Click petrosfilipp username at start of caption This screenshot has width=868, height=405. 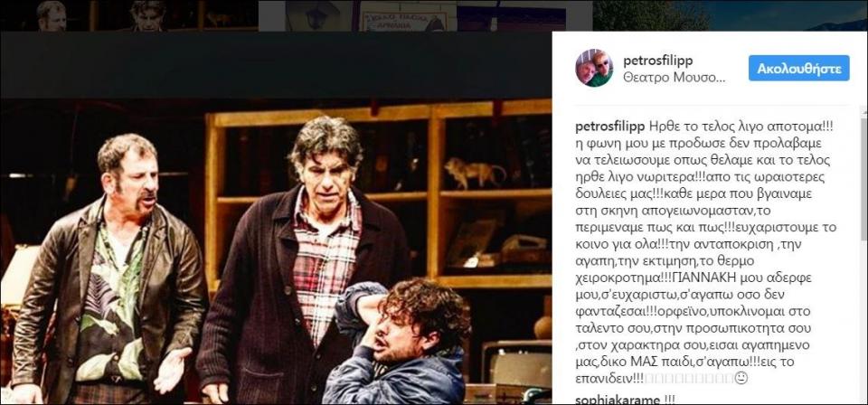pos(610,127)
